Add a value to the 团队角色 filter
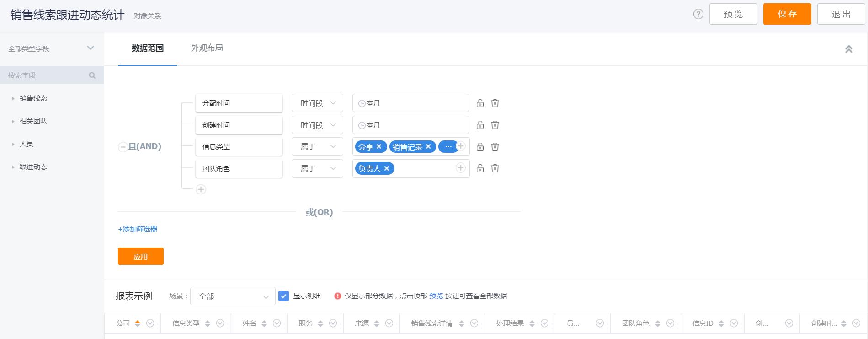 coord(461,168)
